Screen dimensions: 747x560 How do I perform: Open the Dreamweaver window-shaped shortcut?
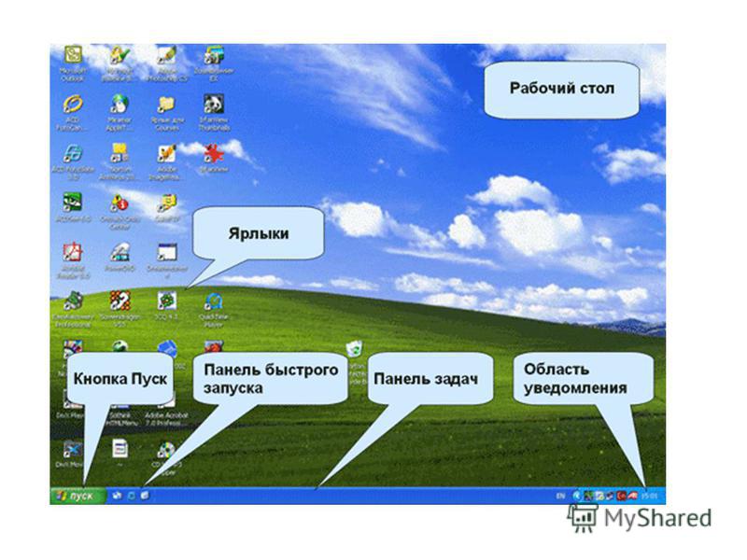tap(167, 252)
